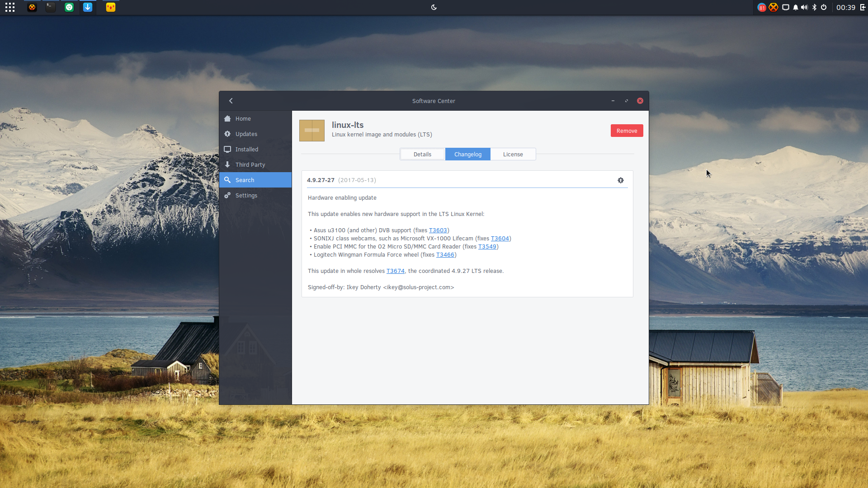This screenshot has height=488, width=868.
Task: Click the linux-lts package icon
Action: pyautogui.click(x=312, y=131)
